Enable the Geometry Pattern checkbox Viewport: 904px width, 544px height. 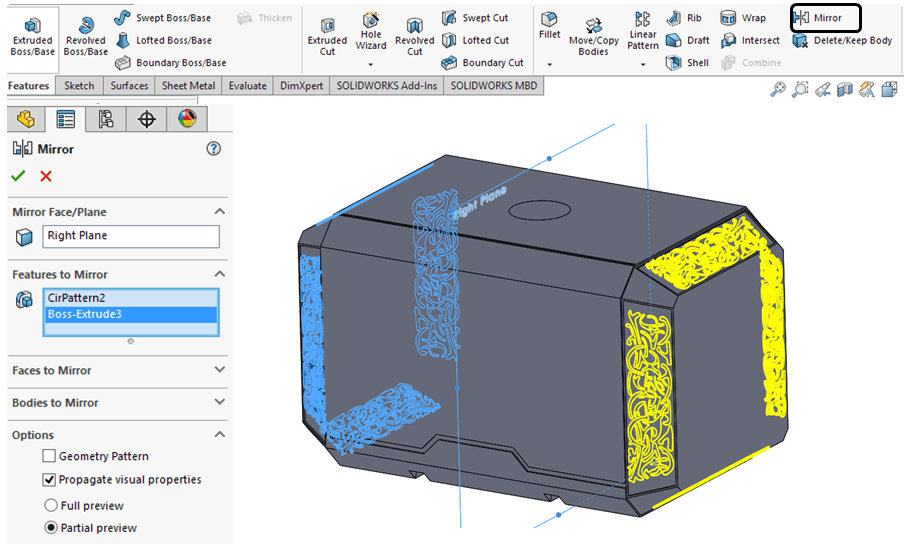point(50,456)
